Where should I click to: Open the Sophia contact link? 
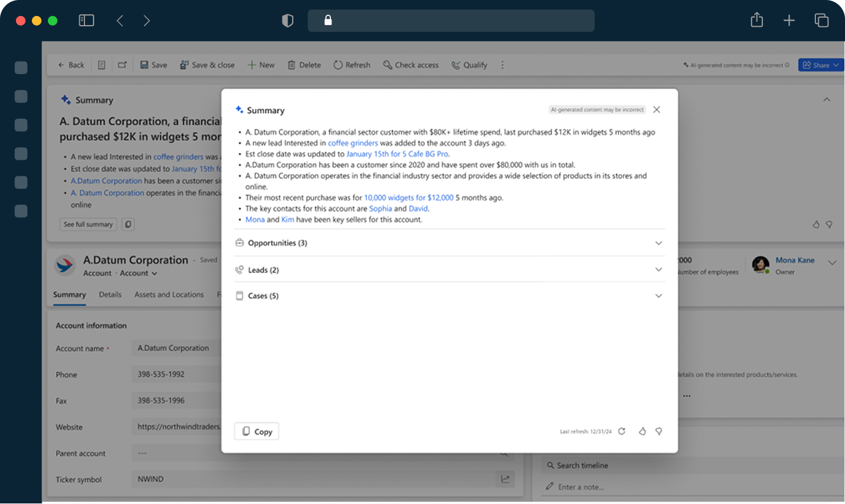click(381, 209)
